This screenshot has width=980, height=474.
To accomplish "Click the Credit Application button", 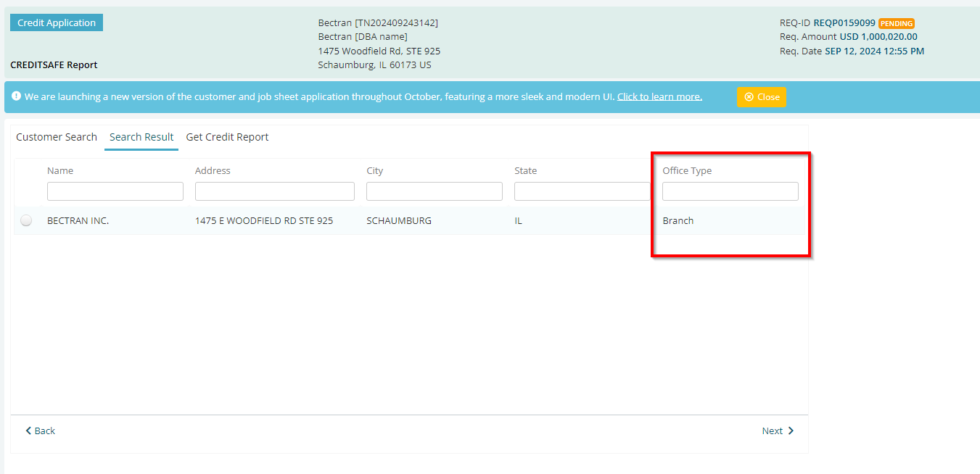I will 57,22.
